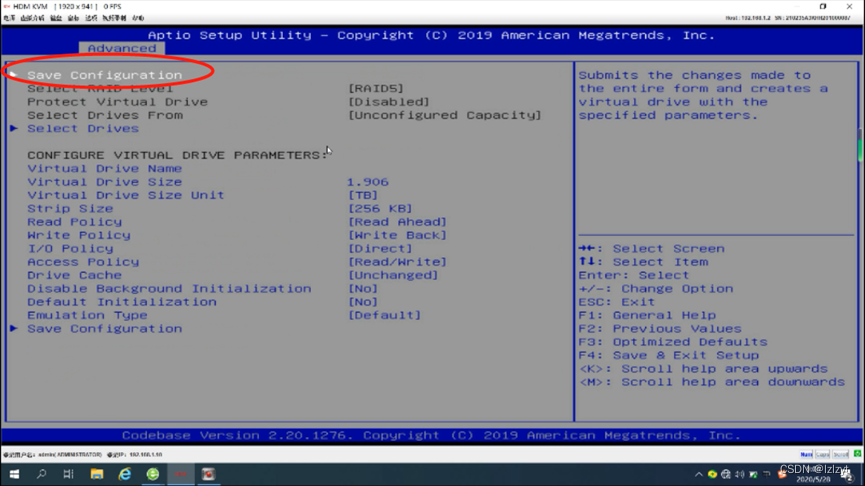Change Select Drives From Unconfigured Capacity
Image resolution: width=865 pixels, height=486 pixels.
pyautogui.click(x=445, y=115)
